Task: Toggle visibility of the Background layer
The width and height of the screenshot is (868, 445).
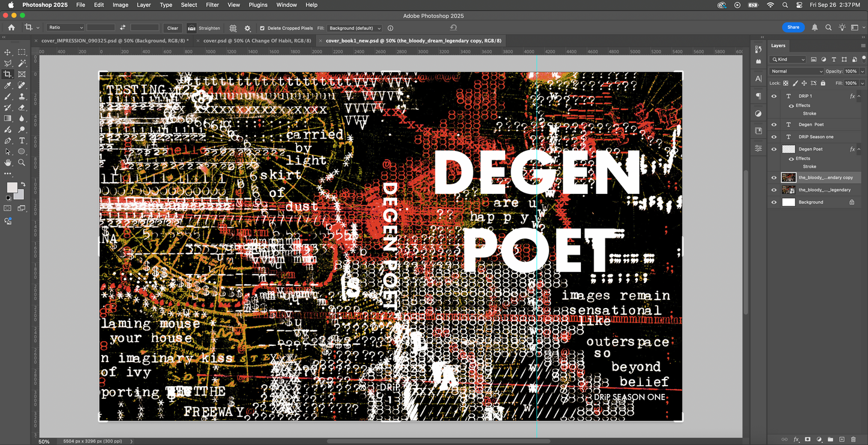Action: pos(774,202)
